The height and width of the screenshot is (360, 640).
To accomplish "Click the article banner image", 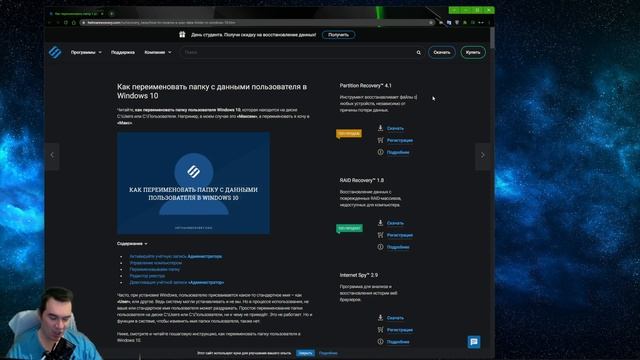I will click(193, 183).
